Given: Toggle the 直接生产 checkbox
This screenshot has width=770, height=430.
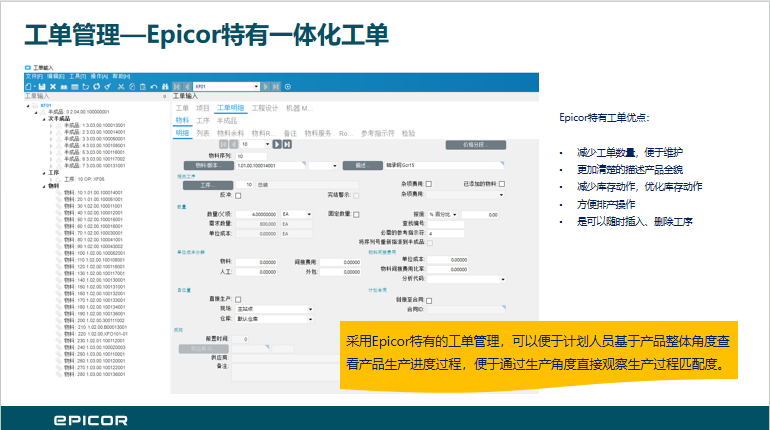Looking at the screenshot, I should point(238,299).
